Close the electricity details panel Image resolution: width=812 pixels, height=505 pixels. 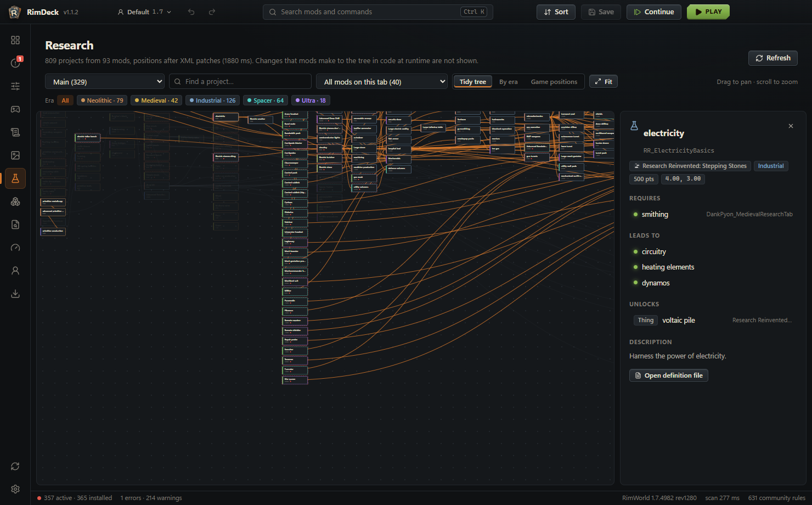click(x=791, y=126)
